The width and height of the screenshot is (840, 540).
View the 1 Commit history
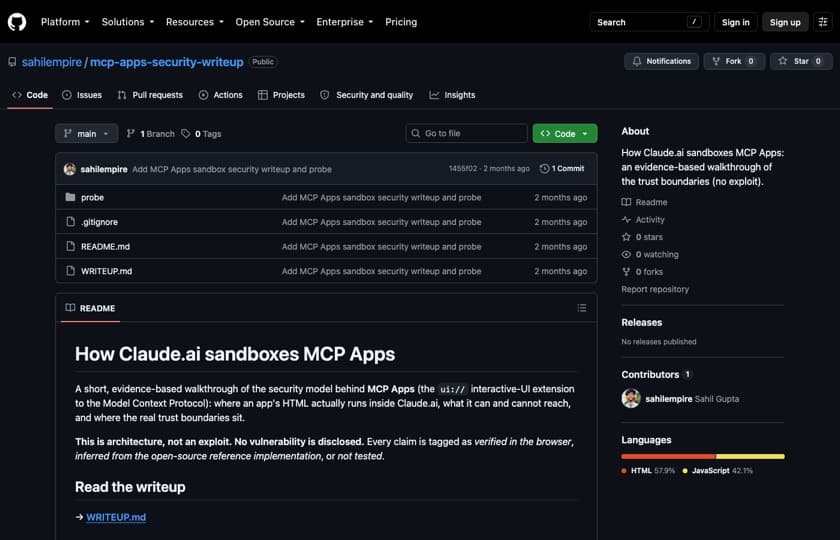562,169
